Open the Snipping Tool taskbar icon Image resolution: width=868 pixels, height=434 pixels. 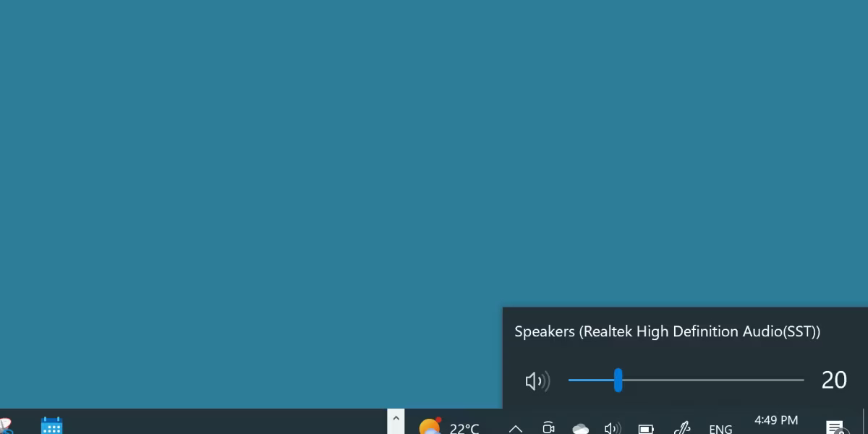5,427
